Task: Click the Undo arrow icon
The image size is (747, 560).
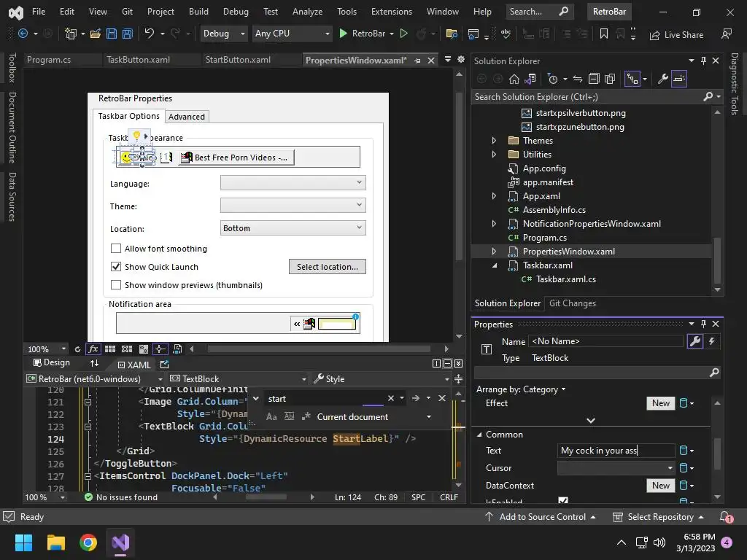Action: click(149, 34)
